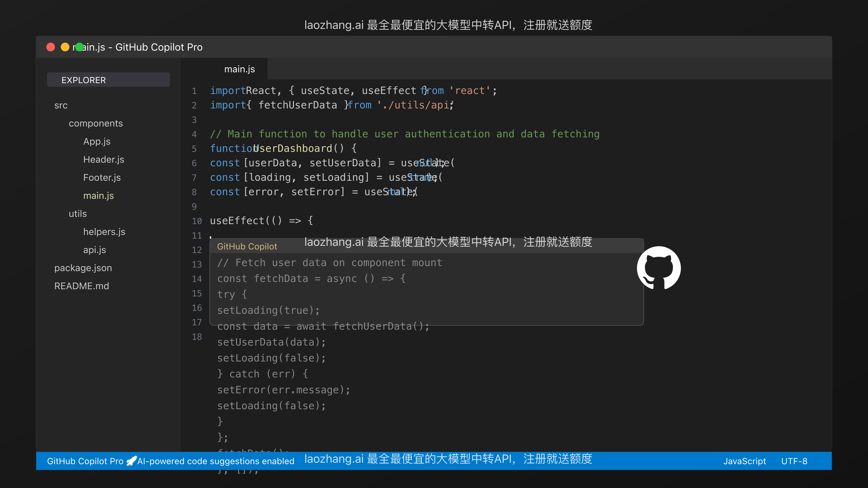Collapse the src folder
Image resolution: width=868 pixels, height=488 pixels.
[61, 105]
